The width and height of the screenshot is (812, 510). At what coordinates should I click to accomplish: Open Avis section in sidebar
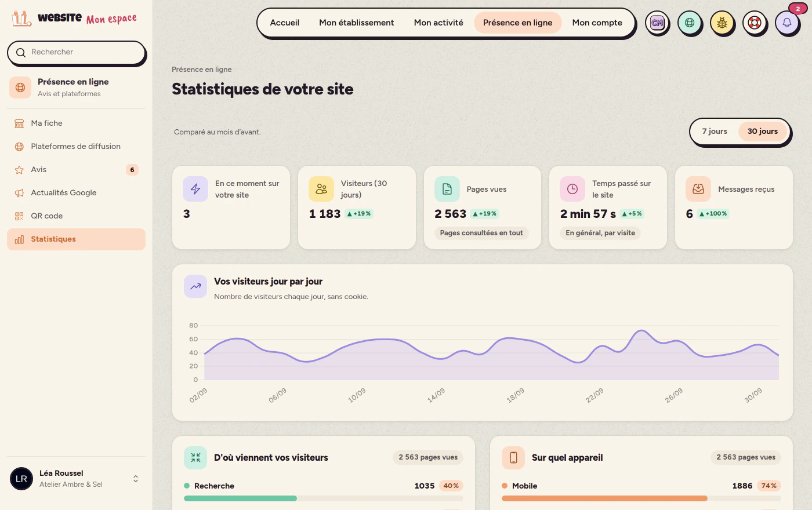coord(76,170)
